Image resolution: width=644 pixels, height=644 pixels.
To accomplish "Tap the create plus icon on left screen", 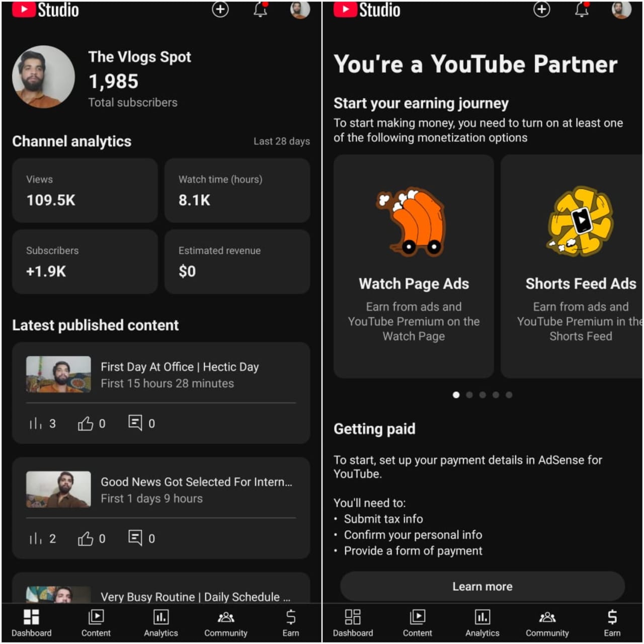I will pyautogui.click(x=220, y=9).
